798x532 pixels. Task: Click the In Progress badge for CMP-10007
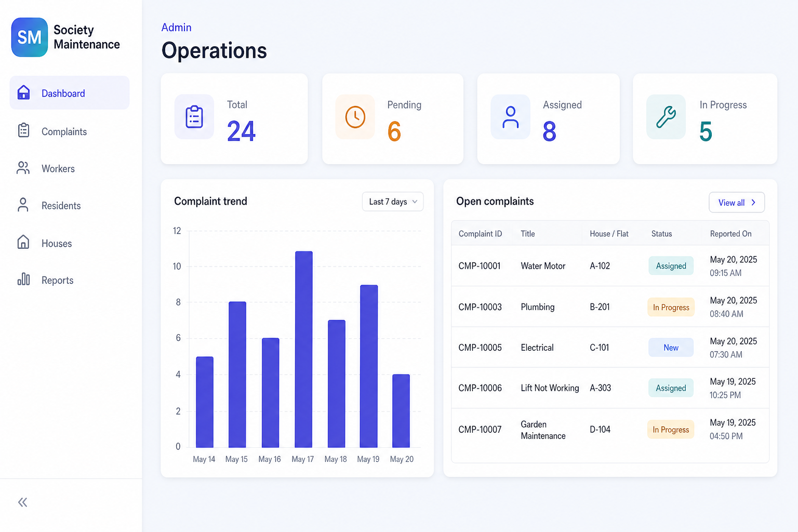click(x=671, y=430)
